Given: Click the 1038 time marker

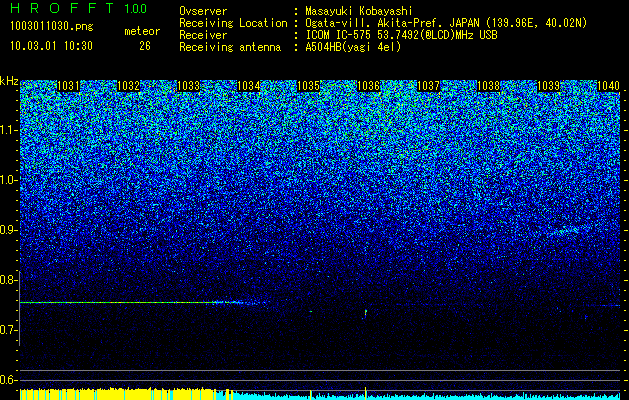Looking at the screenshot, I should coord(489,86).
